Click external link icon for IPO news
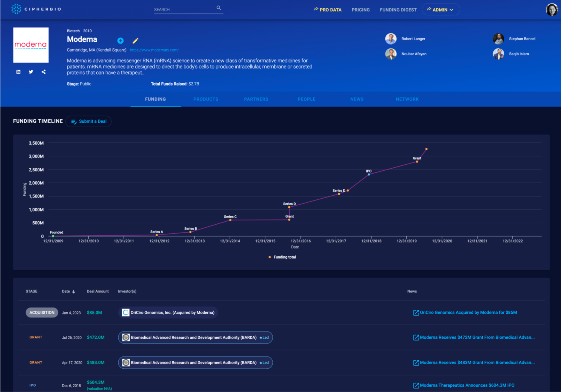561x392 pixels. click(x=416, y=386)
